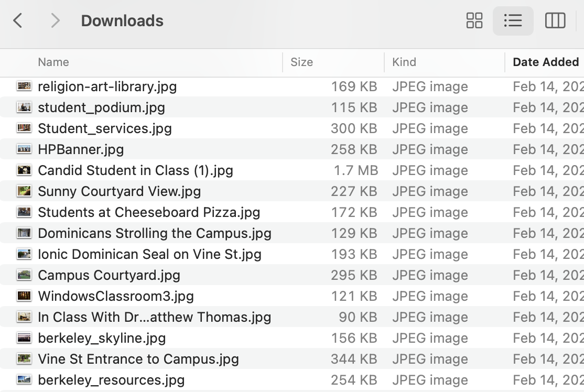Choose the berkeley_skyline.jpg file

(x=102, y=338)
